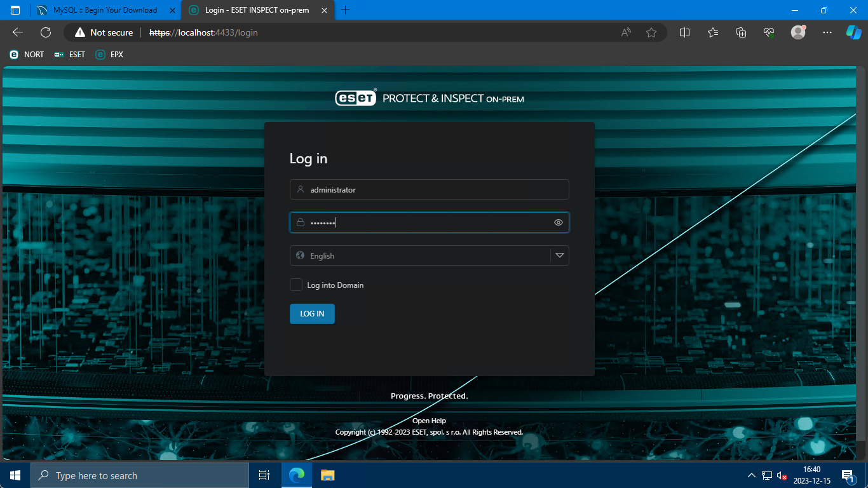
Task: Click the Copilot icon in Edge toolbar
Action: point(853,32)
